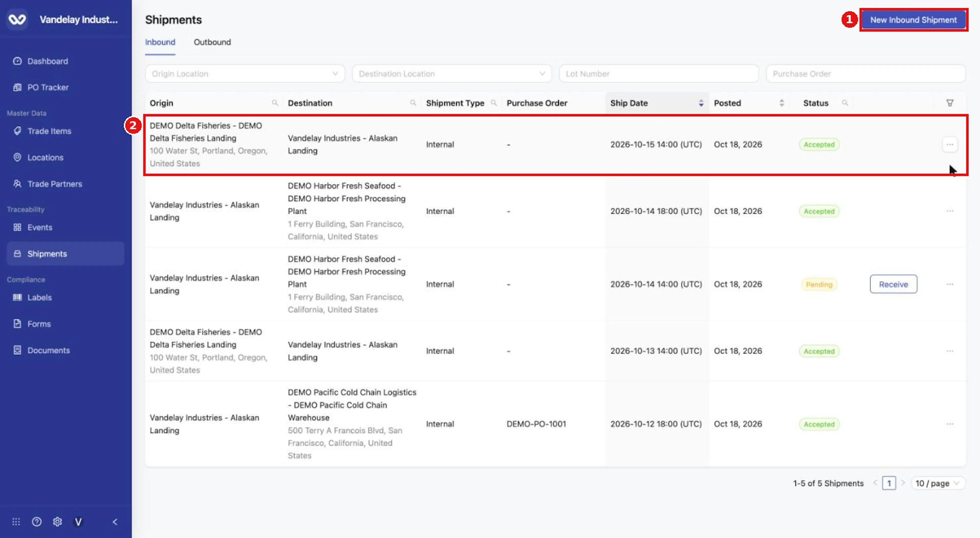Click the Status column search icon

(x=844, y=103)
